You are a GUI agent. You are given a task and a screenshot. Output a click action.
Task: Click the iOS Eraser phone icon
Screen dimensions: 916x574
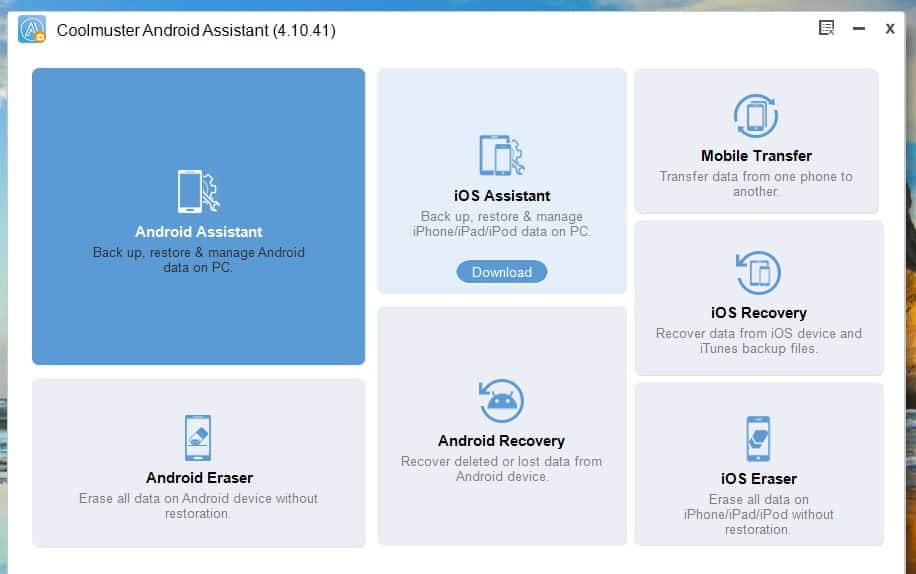point(758,438)
